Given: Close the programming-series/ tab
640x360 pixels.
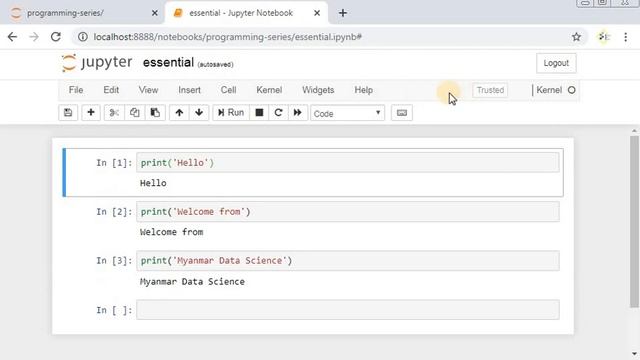Looking at the screenshot, I should click(155, 13).
